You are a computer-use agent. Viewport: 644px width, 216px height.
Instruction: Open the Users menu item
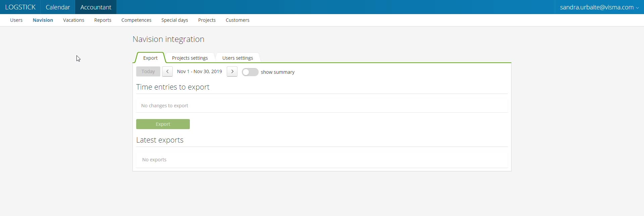(x=16, y=20)
